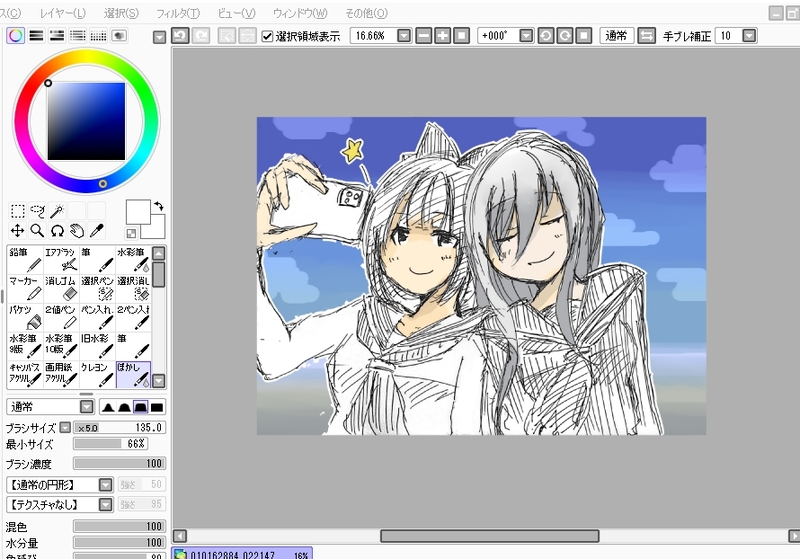The height and width of the screenshot is (559, 800).
Task: Open the フィルタ(T) menu
Action: [178, 13]
